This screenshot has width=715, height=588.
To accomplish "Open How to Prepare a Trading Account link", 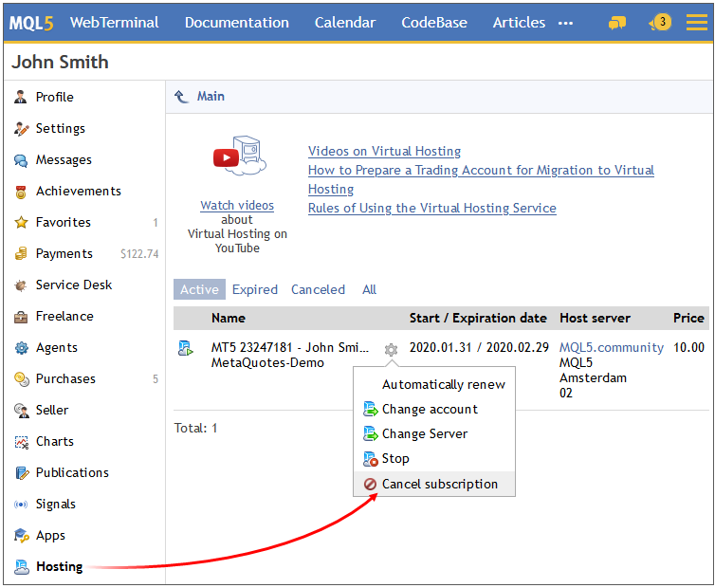I will point(481,179).
